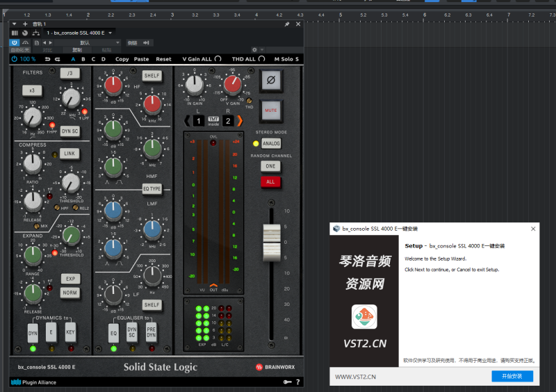Click Paste in plugin toolbar
This screenshot has height=392, width=556.
point(141,59)
